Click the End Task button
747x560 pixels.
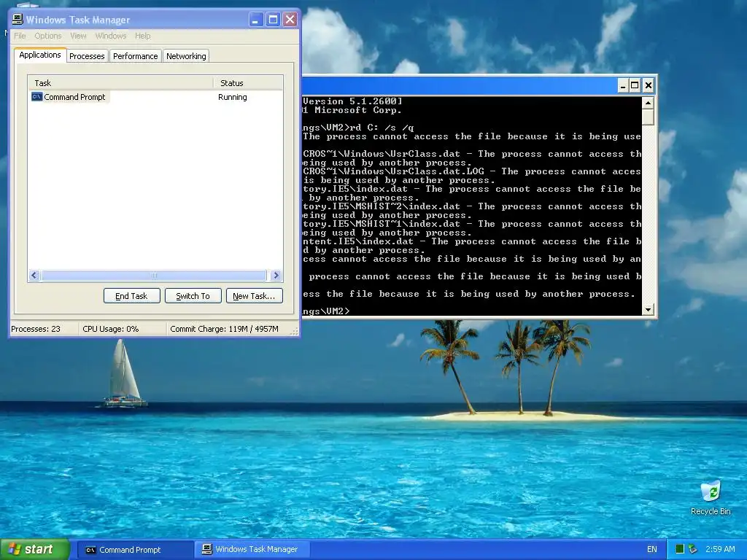click(x=131, y=296)
